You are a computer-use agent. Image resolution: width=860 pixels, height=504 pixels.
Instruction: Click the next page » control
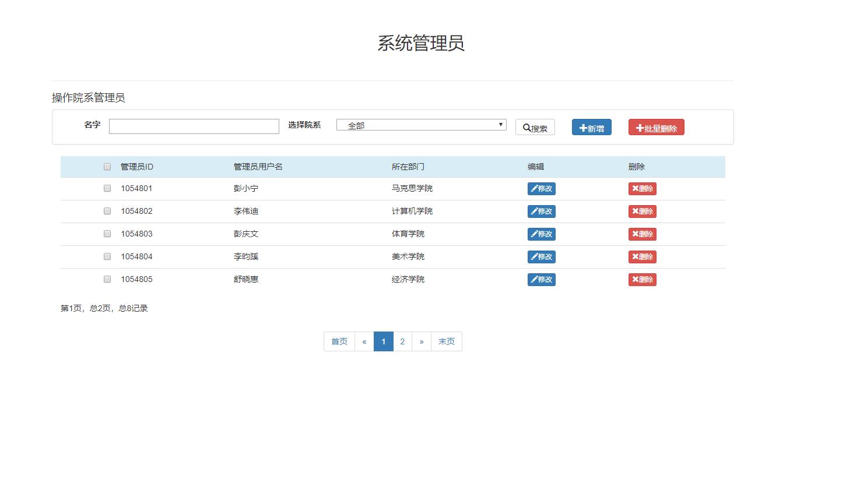click(x=422, y=341)
